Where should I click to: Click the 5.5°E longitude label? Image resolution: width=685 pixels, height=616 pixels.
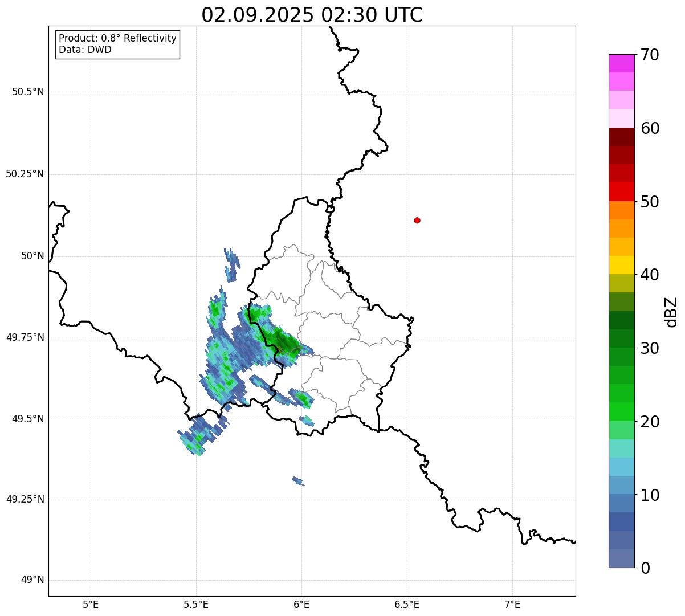coord(196,605)
